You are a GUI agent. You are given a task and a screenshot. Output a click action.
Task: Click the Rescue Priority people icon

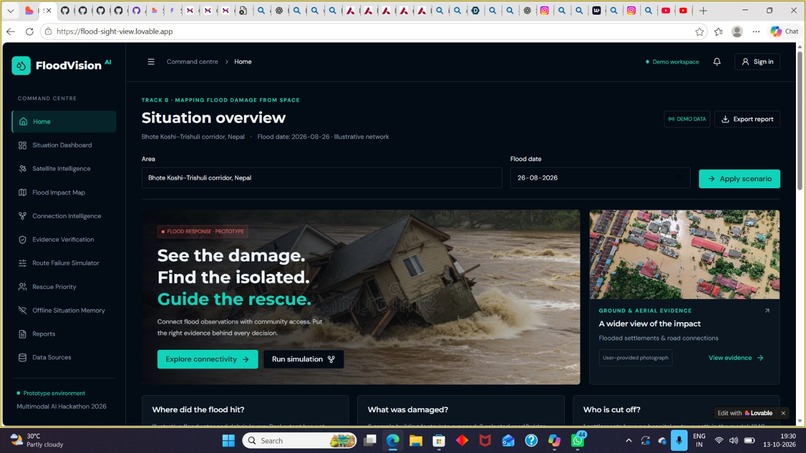click(x=22, y=286)
